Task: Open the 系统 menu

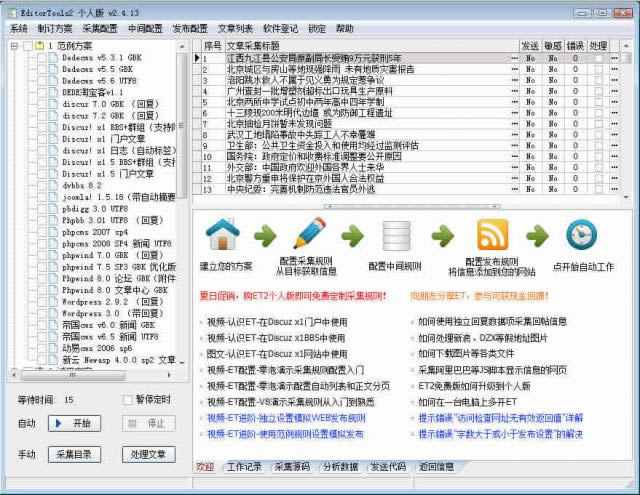Action: coord(18,29)
